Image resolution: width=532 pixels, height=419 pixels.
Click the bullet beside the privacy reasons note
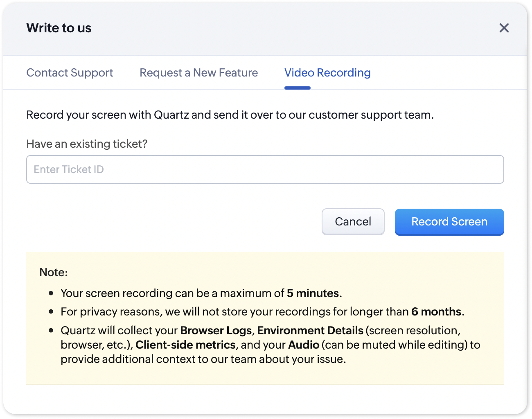click(x=51, y=312)
